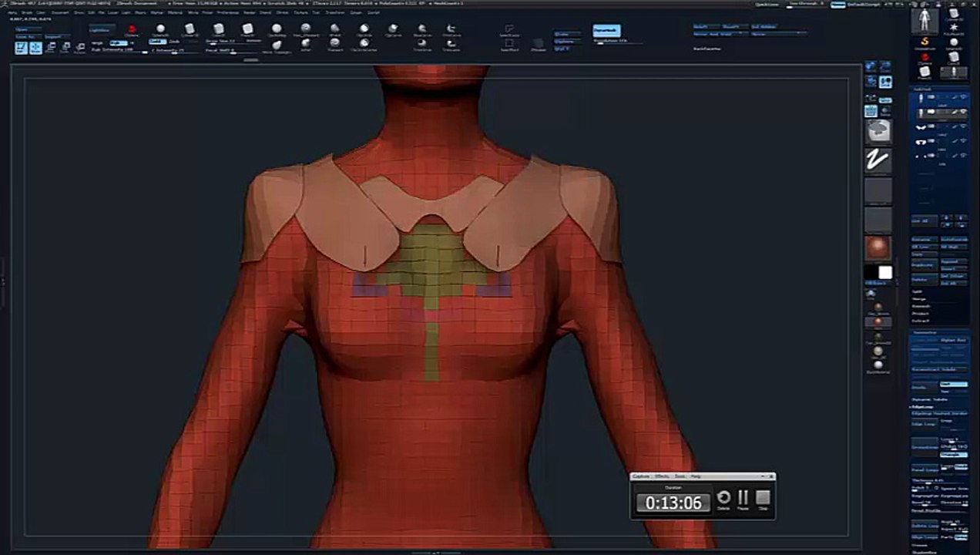Expand the Dynamic Subdiv section
This screenshot has width=980, height=555.
[929, 399]
